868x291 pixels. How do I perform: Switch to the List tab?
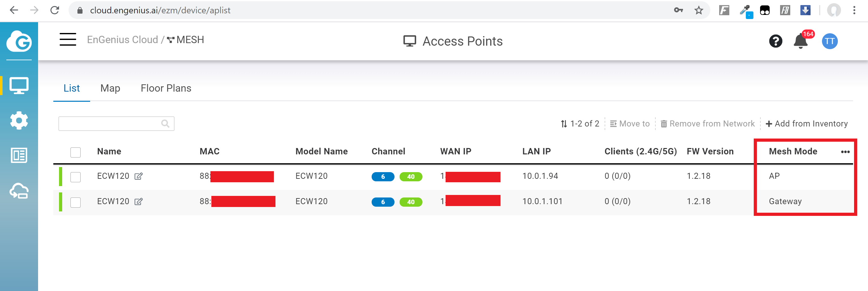(x=71, y=88)
